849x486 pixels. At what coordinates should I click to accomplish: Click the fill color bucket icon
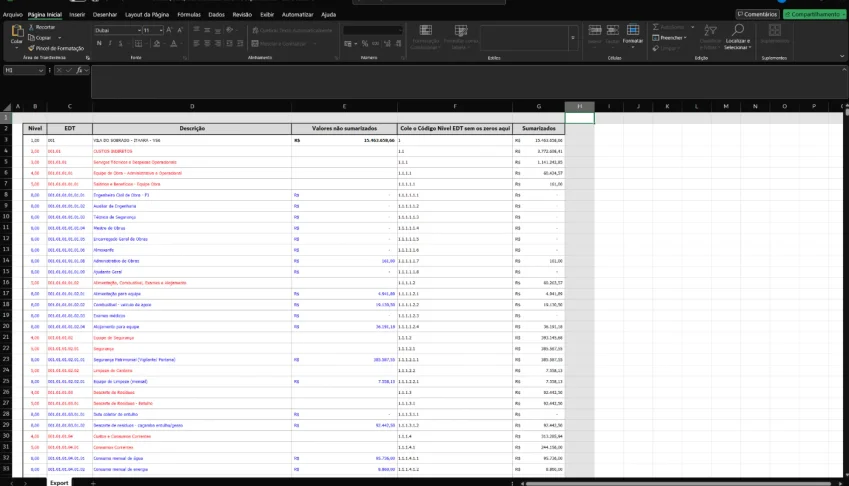[x=156, y=43]
